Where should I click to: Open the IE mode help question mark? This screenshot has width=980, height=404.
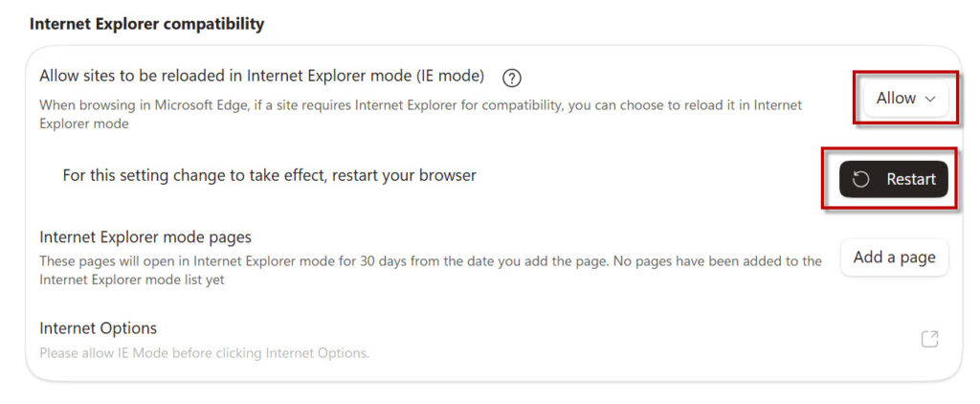pyautogui.click(x=512, y=79)
